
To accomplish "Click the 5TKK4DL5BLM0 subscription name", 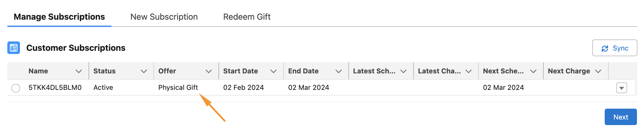I will click(x=55, y=87).
